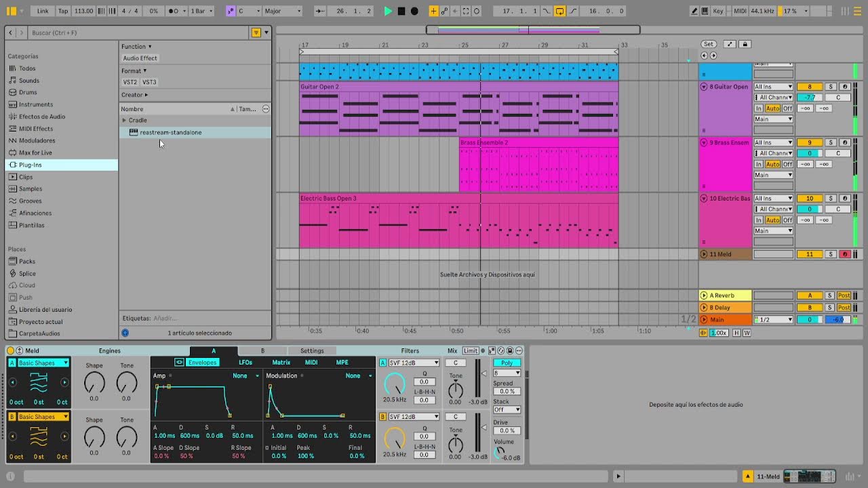Click the Filter A frequency knob
Viewport: 868px width, 488px height.
pyautogui.click(x=394, y=384)
